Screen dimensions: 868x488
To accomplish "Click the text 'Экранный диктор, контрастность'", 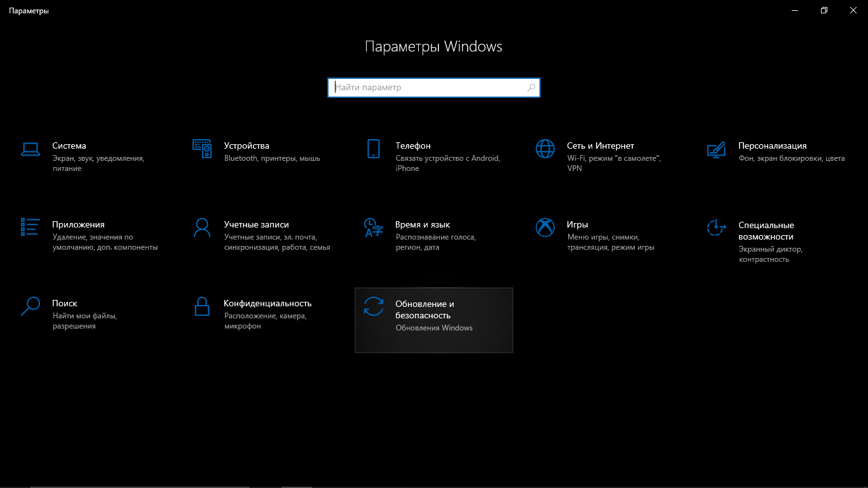I will pos(770,254).
